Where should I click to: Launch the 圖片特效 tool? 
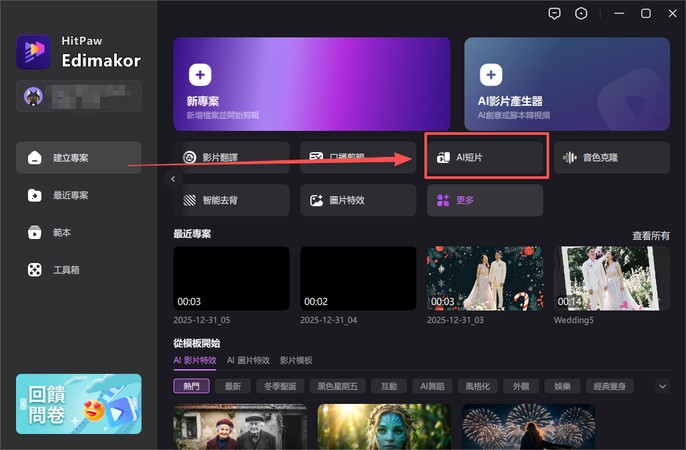(358, 200)
